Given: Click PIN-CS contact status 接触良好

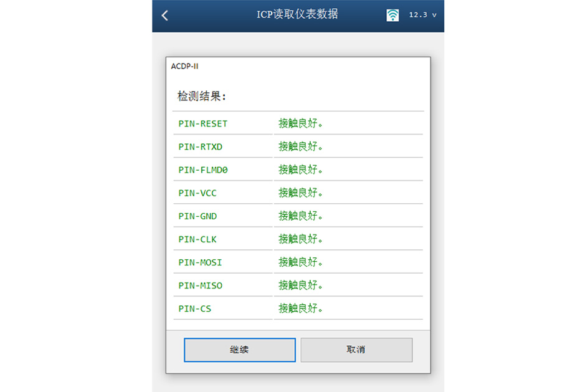Looking at the screenshot, I should (301, 308).
